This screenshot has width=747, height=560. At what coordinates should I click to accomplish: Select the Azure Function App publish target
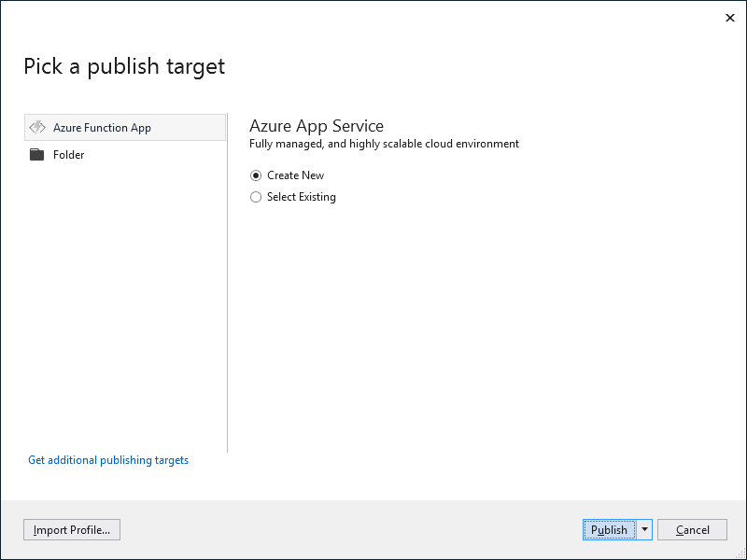tap(125, 128)
